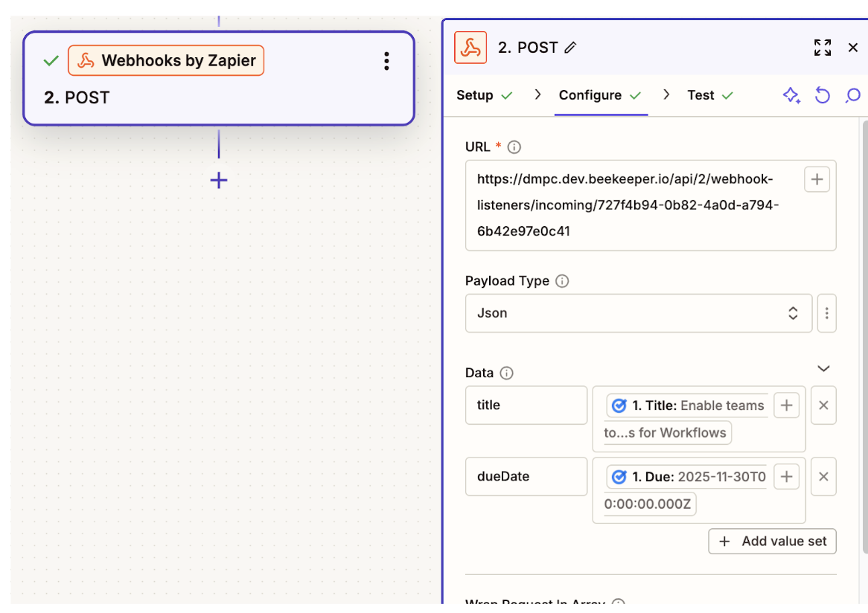This screenshot has height=613, width=868.
Task: Collapse the Data section chevron
Action: pyautogui.click(x=823, y=368)
